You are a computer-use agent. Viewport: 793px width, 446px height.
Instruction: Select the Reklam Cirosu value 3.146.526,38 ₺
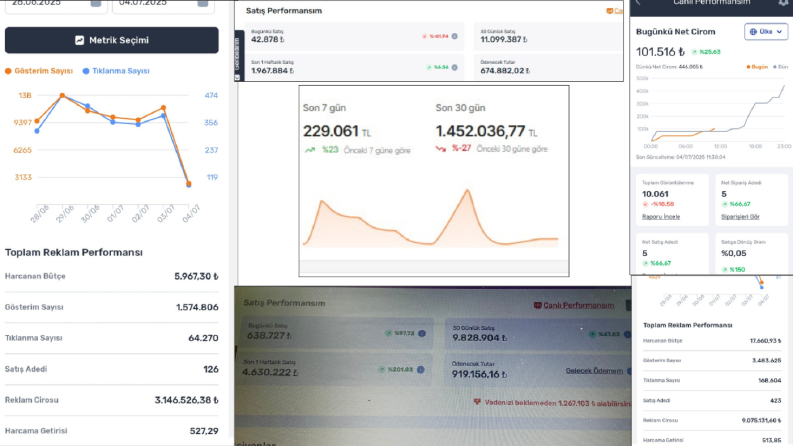187,400
